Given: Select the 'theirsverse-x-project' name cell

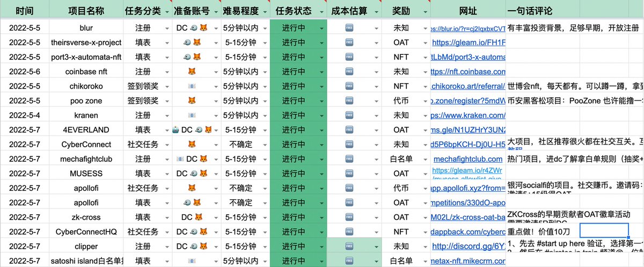Looking at the screenshot, I should (x=86, y=42).
